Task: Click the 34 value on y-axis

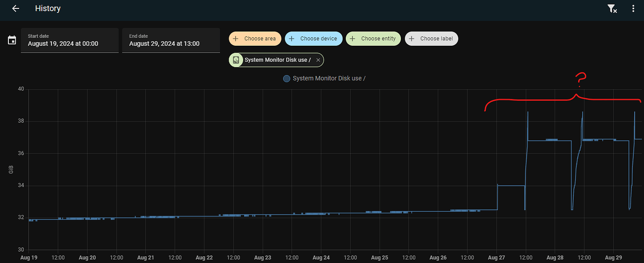Action: [21, 186]
